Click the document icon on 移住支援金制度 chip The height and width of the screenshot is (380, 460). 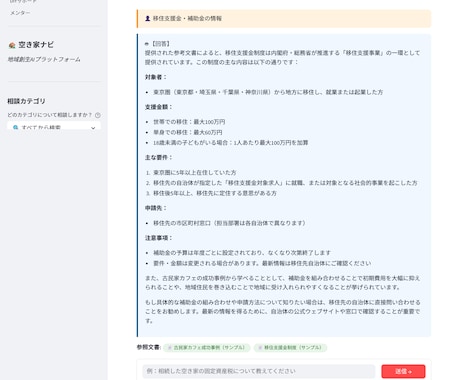tap(260, 348)
